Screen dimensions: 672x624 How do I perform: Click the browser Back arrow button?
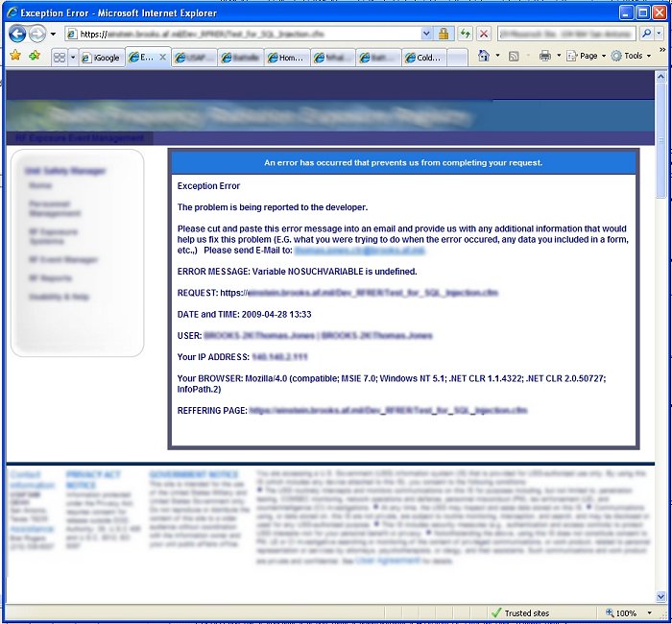(17, 34)
